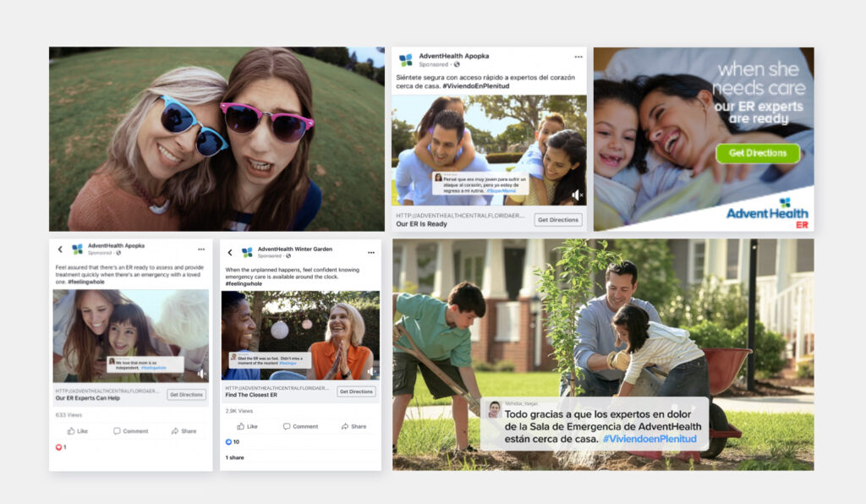Click Share under the 633 Views ad
This screenshot has height=504, width=866.
click(183, 430)
